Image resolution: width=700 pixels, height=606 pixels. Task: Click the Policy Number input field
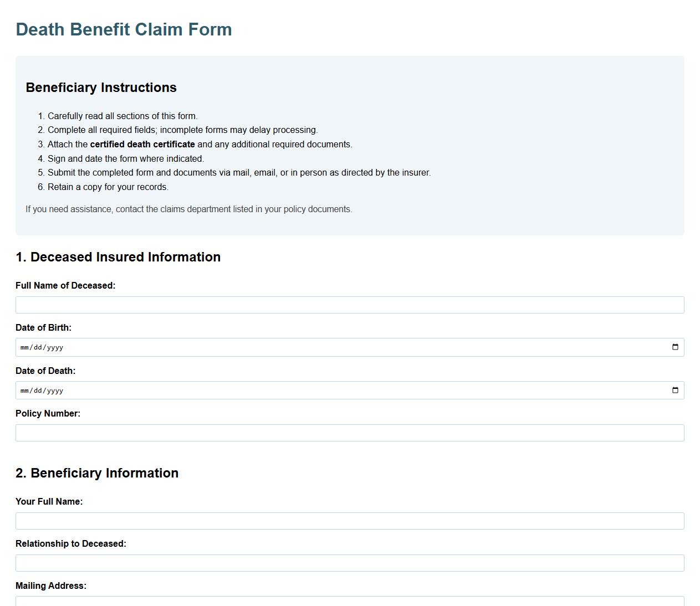pos(349,433)
